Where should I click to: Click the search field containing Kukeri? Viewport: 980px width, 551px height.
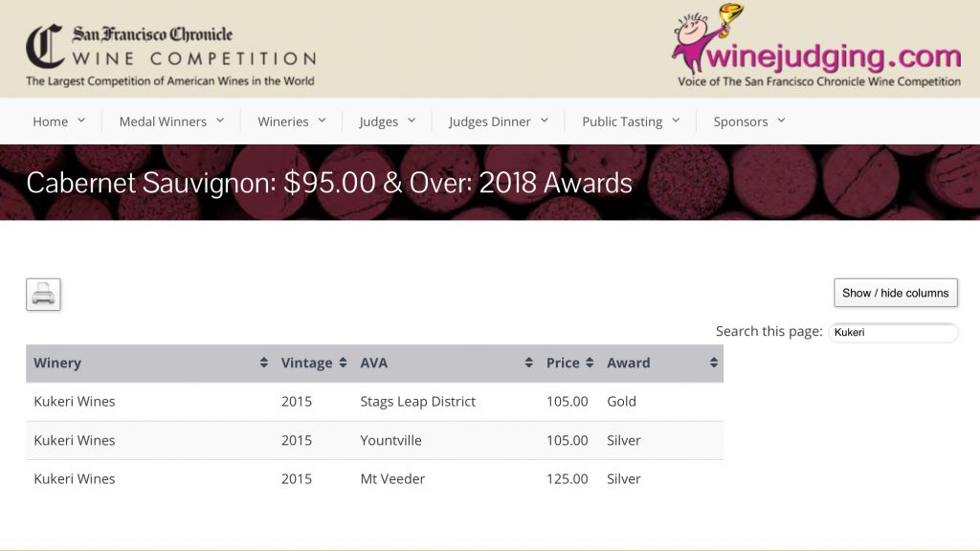pyautogui.click(x=892, y=332)
